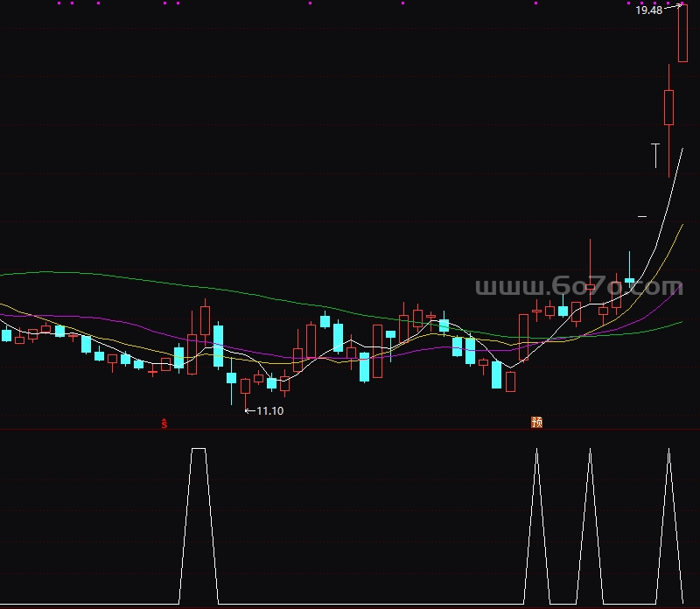Click the red S event marker icon
The height and width of the screenshot is (609, 700).
coord(164,423)
